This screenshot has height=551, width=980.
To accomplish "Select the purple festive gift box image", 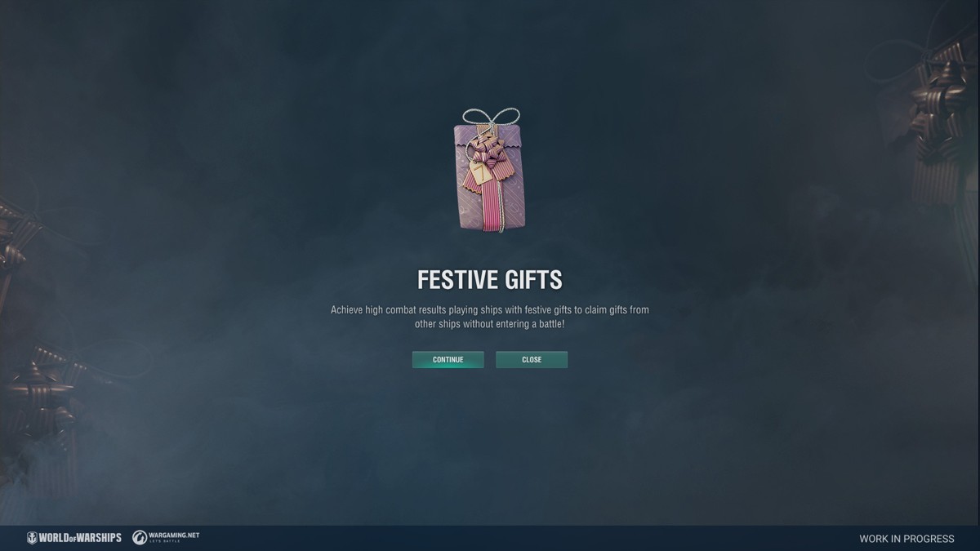I will coord(489,171).
